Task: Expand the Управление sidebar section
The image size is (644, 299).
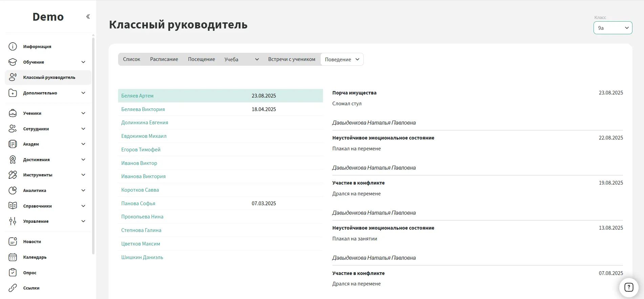Action: pyautogui.click(x=83, y=221)
